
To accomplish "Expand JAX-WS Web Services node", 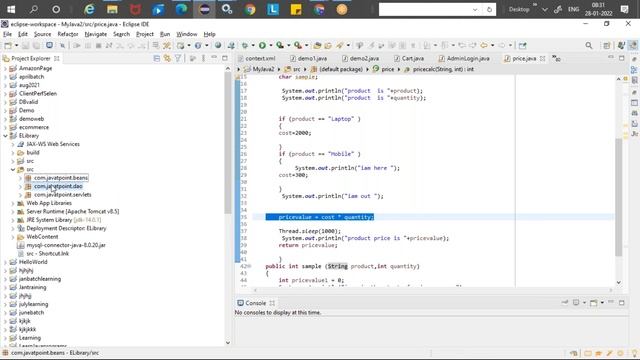I will click(13, 144).
